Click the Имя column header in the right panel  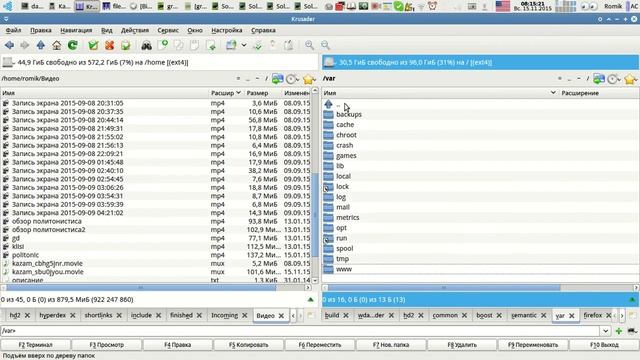440,93
